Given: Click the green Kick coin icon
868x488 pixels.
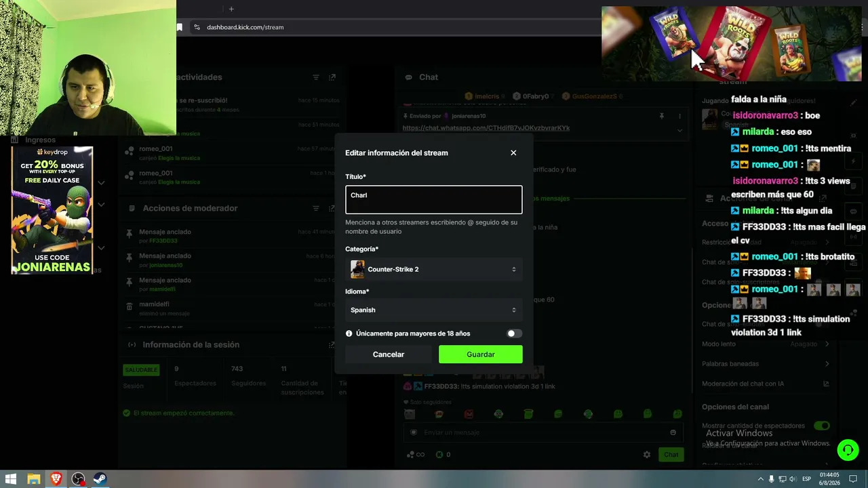Looking at the screenshot, I should coord(439,455).
